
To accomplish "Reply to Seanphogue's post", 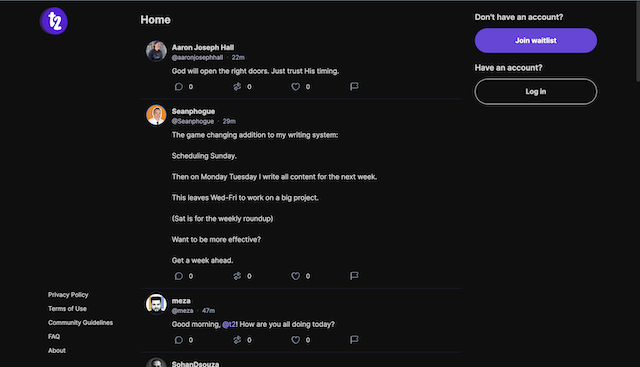I will tap(179, 276).
